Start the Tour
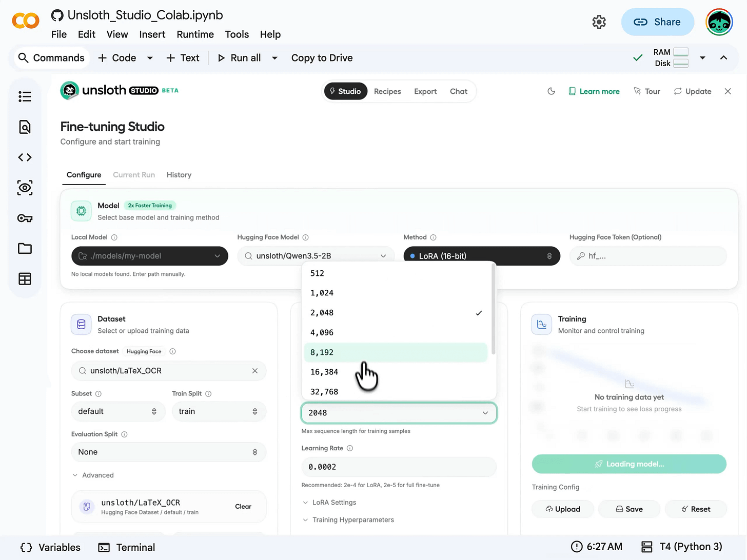The width and height of the screenshot is (747, 560). (647, 91)
